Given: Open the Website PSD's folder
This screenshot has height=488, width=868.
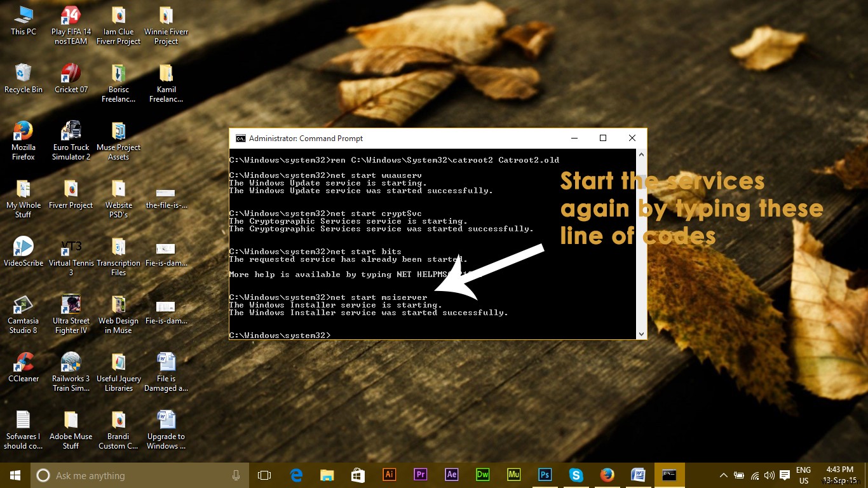Looking at the screenshot, I should (119, 199).
